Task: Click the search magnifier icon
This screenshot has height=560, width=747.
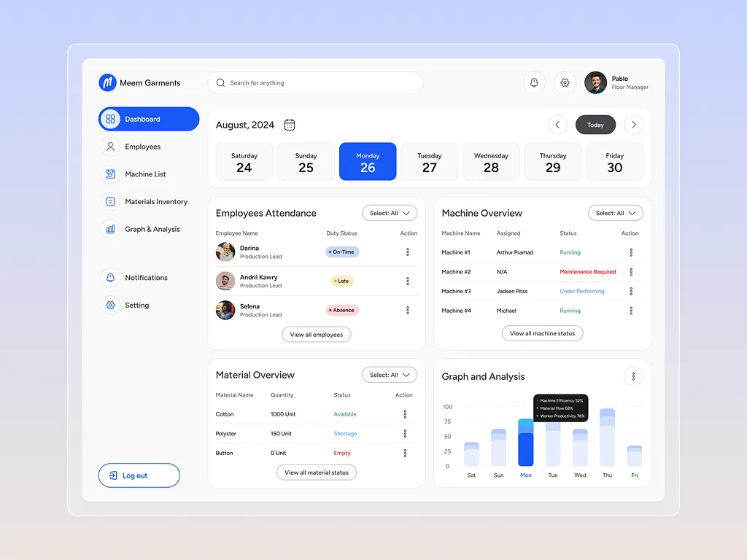Action: coord(220,82)
